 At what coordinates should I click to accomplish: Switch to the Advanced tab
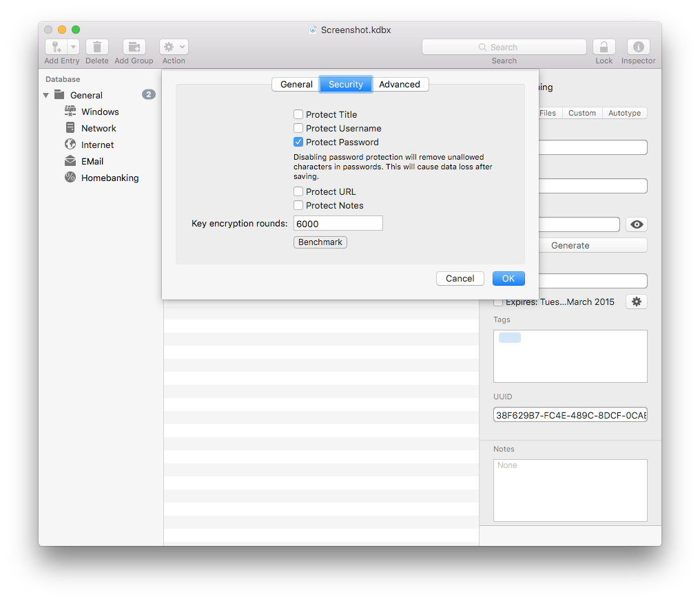[400, 84]
